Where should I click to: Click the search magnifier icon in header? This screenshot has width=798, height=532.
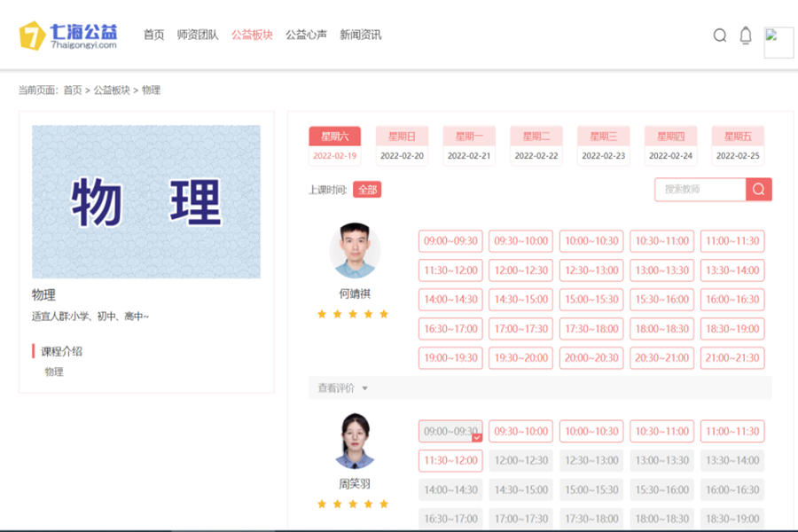[x=720, y=35]
